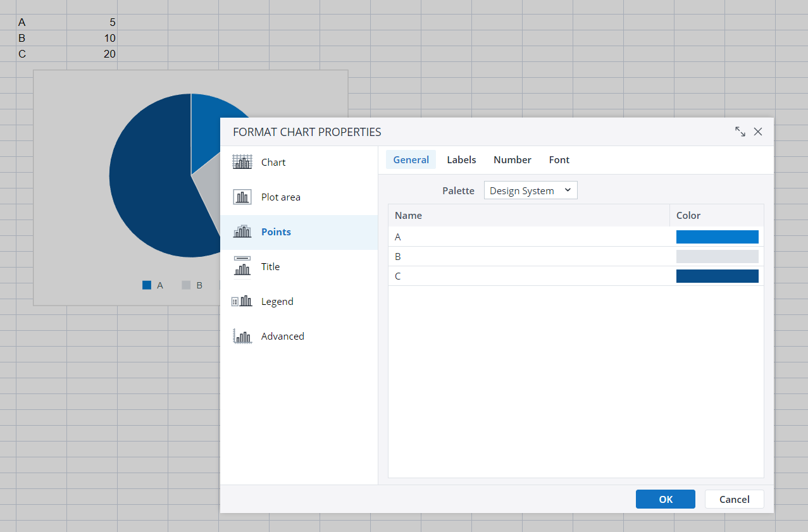Click the Chart category icon
808x532 pixels.
(242, 162)
